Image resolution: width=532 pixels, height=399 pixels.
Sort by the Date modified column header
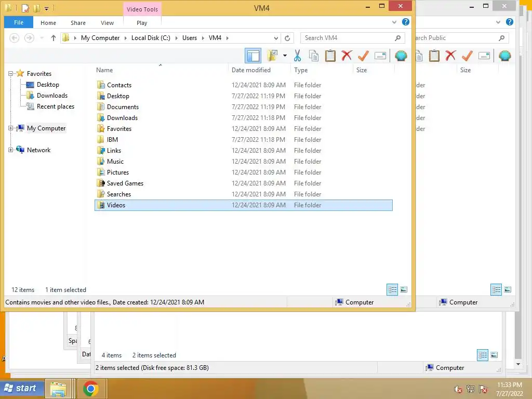tap(259, 70)
